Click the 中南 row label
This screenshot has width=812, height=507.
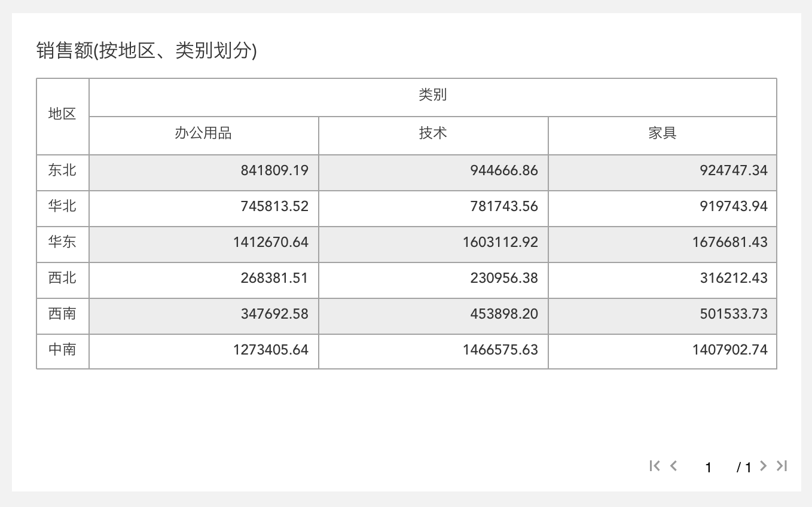pos(63,350)
